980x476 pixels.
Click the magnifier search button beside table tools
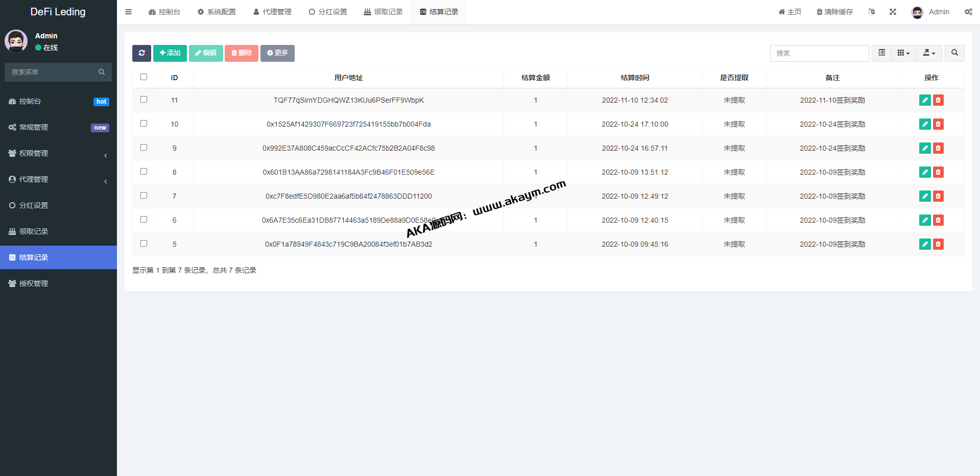pos(954,53)
